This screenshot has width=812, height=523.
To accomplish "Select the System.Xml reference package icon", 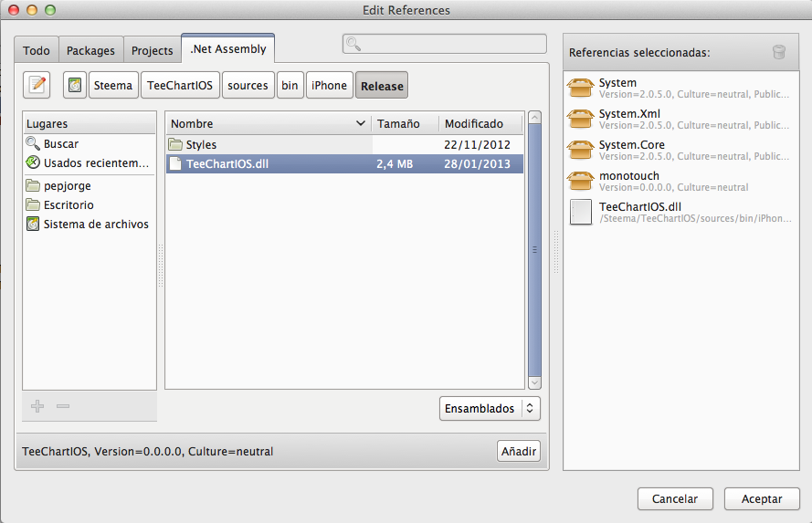I will pyautogui.click(x=581, y=119).
